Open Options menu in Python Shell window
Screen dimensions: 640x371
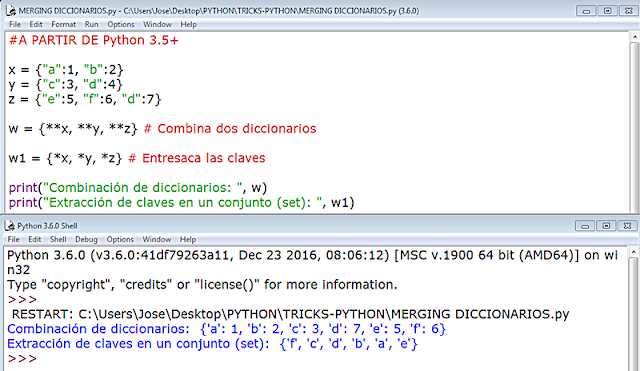(x=120, y=239)
